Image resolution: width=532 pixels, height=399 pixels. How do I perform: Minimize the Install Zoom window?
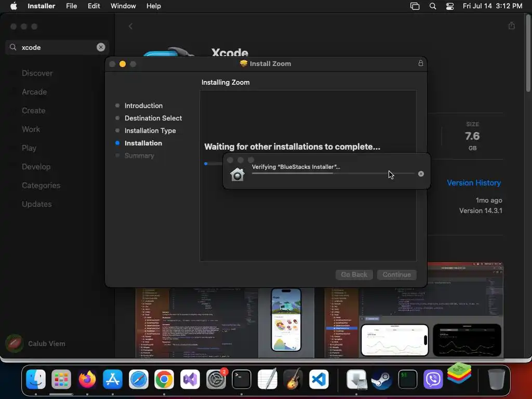click(x=123, y=64)
